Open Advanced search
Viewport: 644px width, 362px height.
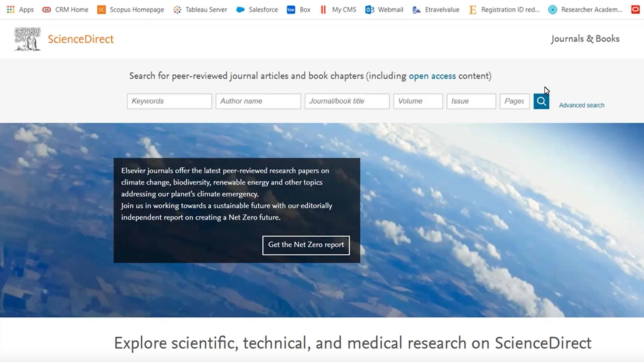(x=581, y=105)
